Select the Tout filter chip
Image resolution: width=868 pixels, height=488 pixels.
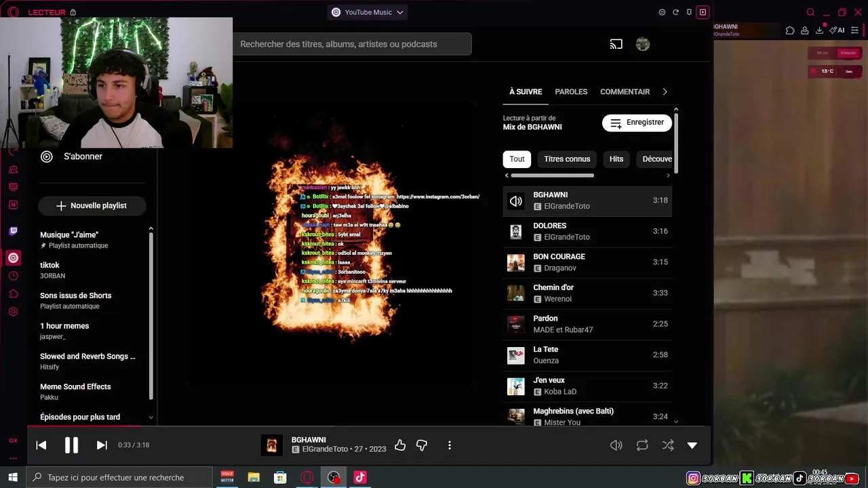click(517, 159)
